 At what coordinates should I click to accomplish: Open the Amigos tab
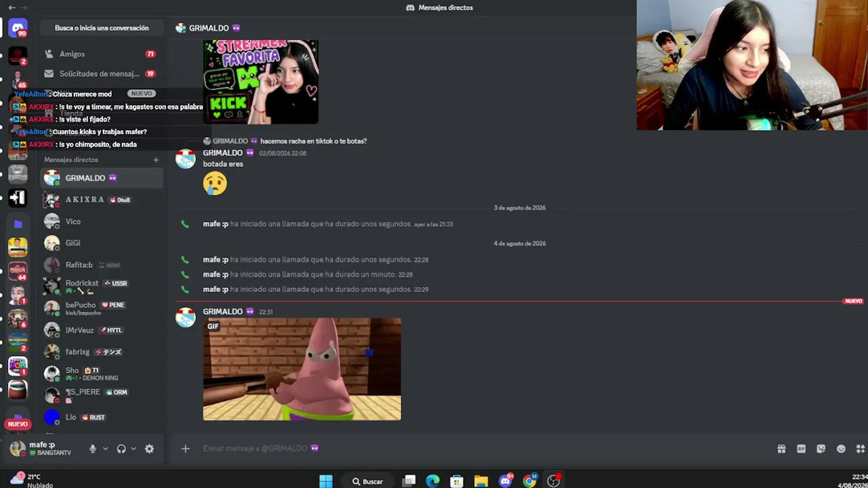click(x=101, y=54)
